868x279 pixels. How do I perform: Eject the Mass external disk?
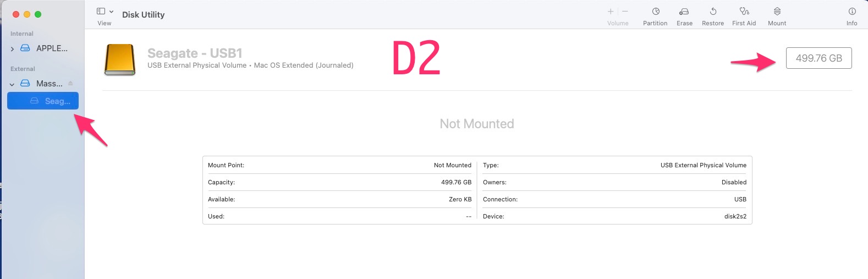pyautogui.click(x=70, y=84)
